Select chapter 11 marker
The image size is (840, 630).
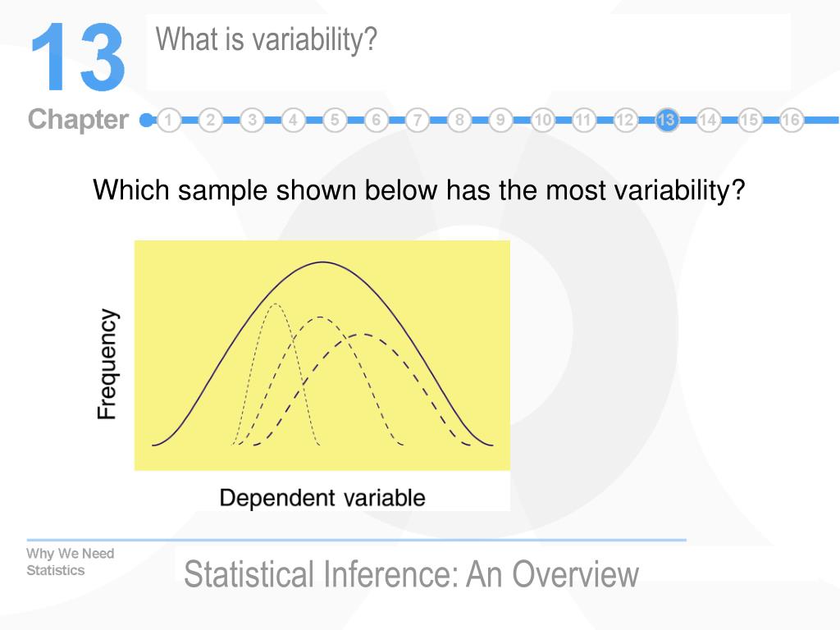pos(583,120)
